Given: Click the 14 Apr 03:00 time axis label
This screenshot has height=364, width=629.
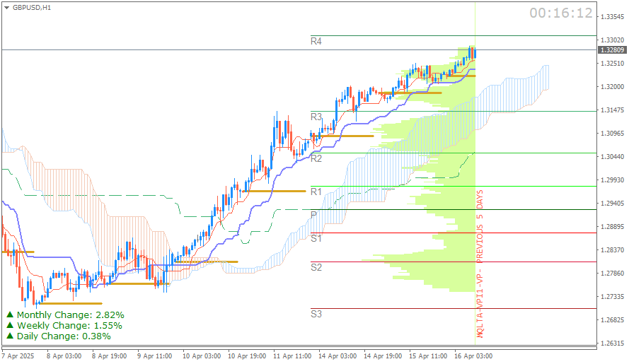Looking at the screenshot, I should pos(337,356).
